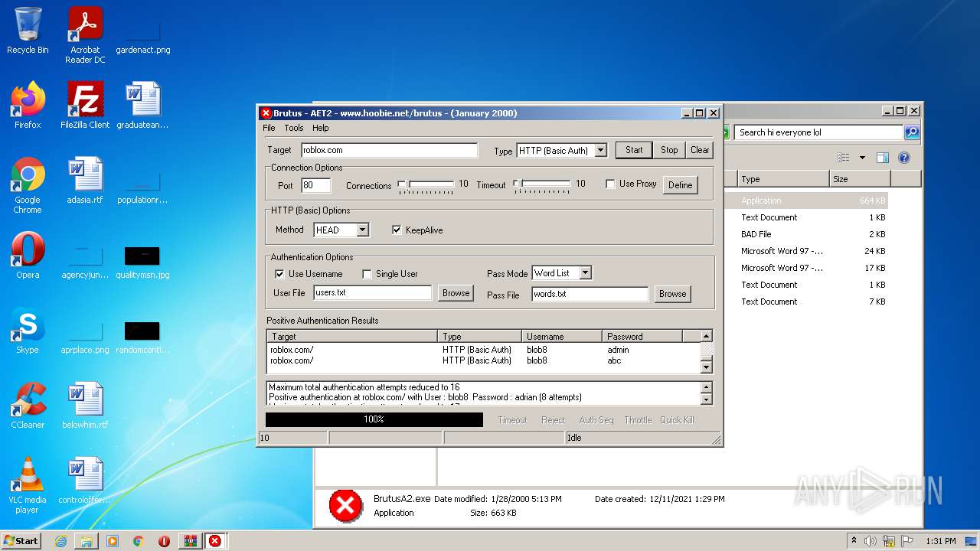This screenshot has height=551, width=980.
Task: Toggle the KeepAlive checkbox
Action: [397, 230]
